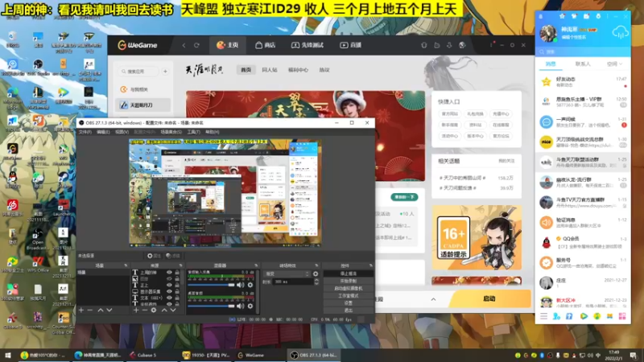Click 停止推流 in OBS controls
This screenshot has width=644, height=362.
pyautogui.click(x=349, y=274)
